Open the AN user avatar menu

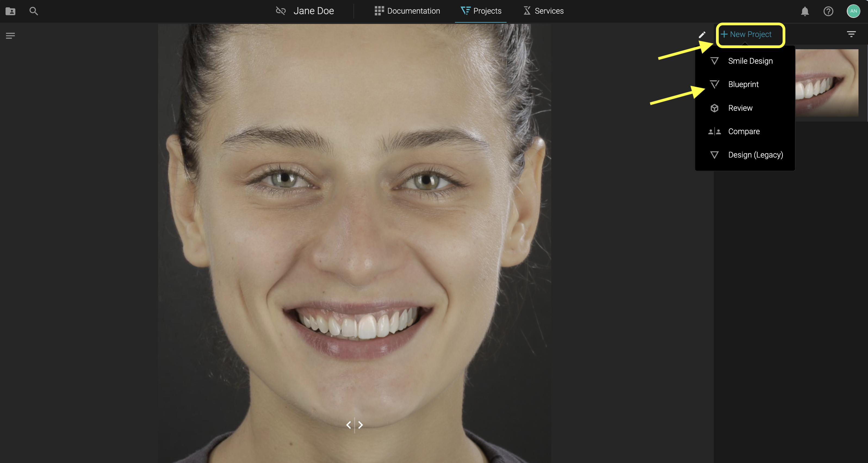(853, 11)
